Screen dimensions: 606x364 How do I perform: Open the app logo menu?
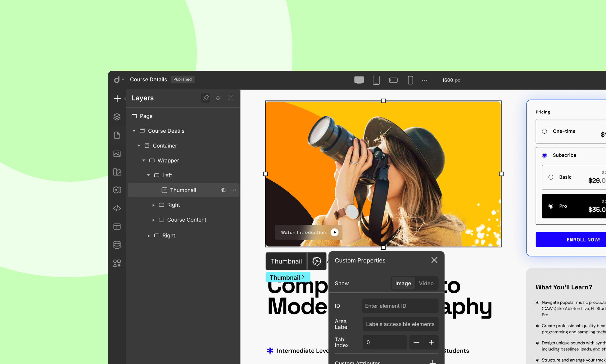[119, 80]
